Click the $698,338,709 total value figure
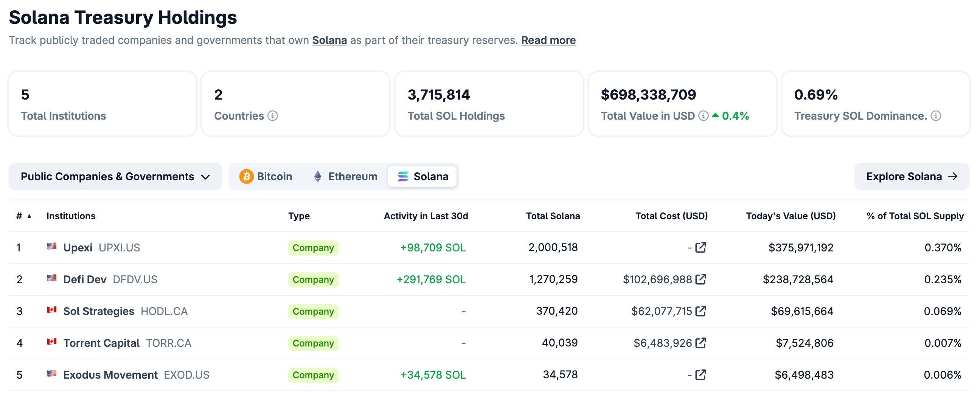980x415 pixels. click(x=648, y=94)
